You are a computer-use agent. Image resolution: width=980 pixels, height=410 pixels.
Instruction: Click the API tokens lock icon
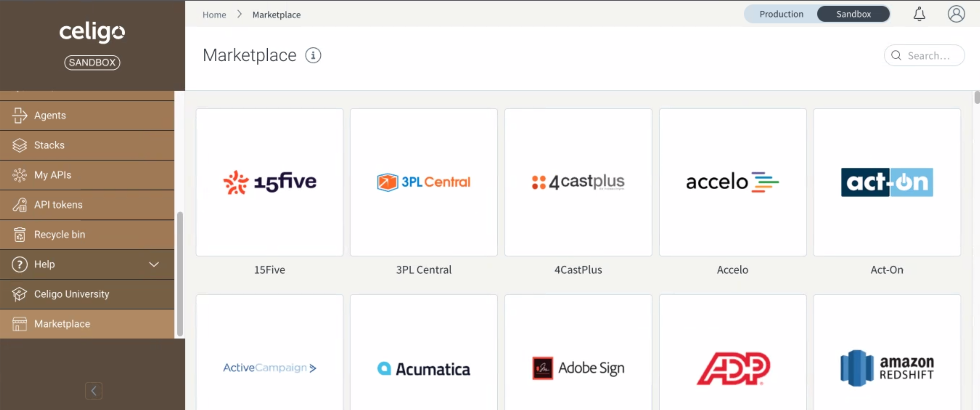click(x=19, y=205)
